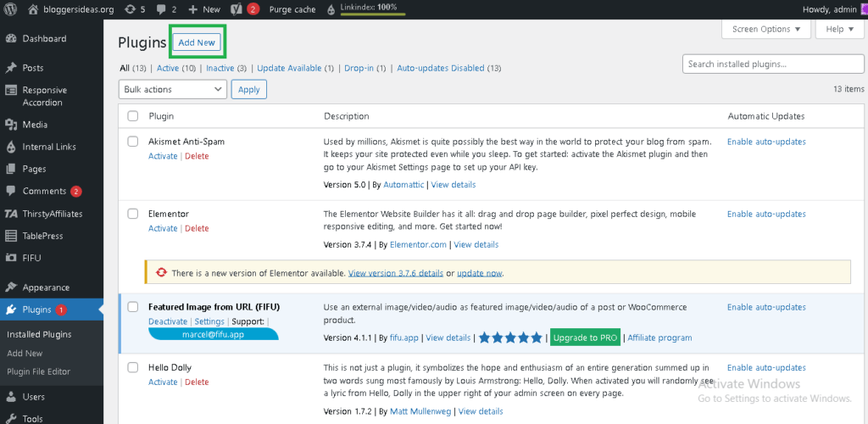Enable auto-updates for Hello Dolly
This screenshot has width=868, height=424.
click(766, 367)
